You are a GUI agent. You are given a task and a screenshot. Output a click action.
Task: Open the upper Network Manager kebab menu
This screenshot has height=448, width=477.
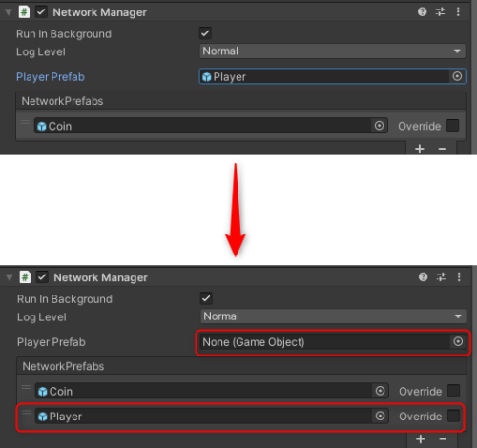(x=458, y=12)
